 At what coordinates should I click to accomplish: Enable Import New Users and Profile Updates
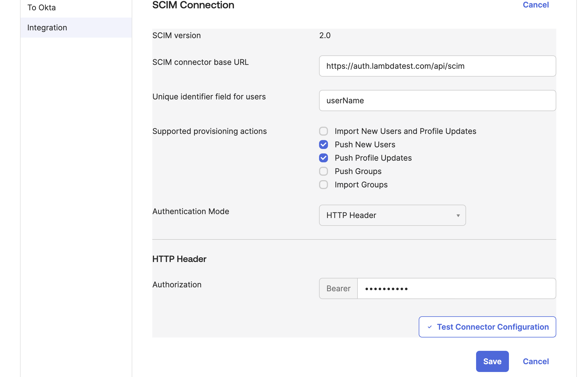tap(324, 131)
